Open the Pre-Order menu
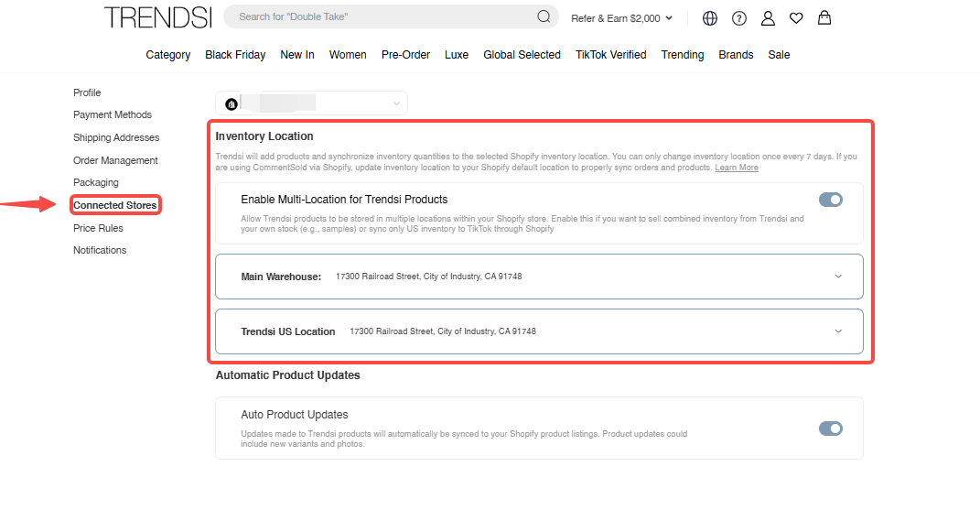Image resolution: width=980 pixels, height=510 pixels. (x=405, y=54)
